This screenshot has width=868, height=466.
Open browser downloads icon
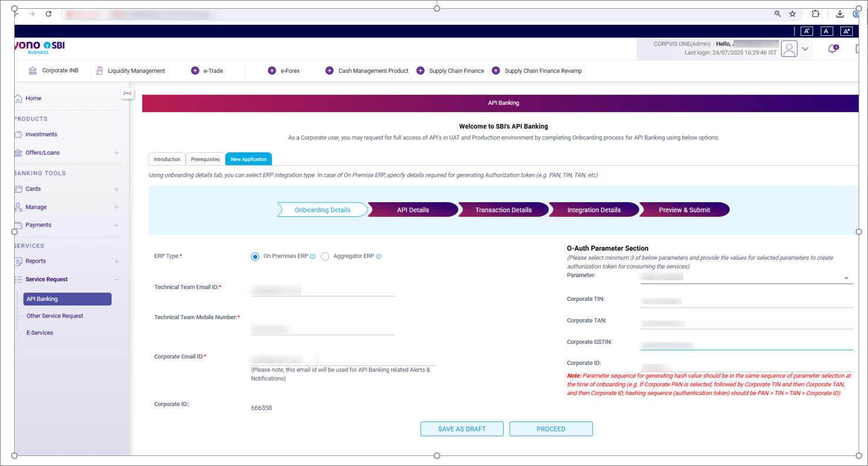[840, 14]
